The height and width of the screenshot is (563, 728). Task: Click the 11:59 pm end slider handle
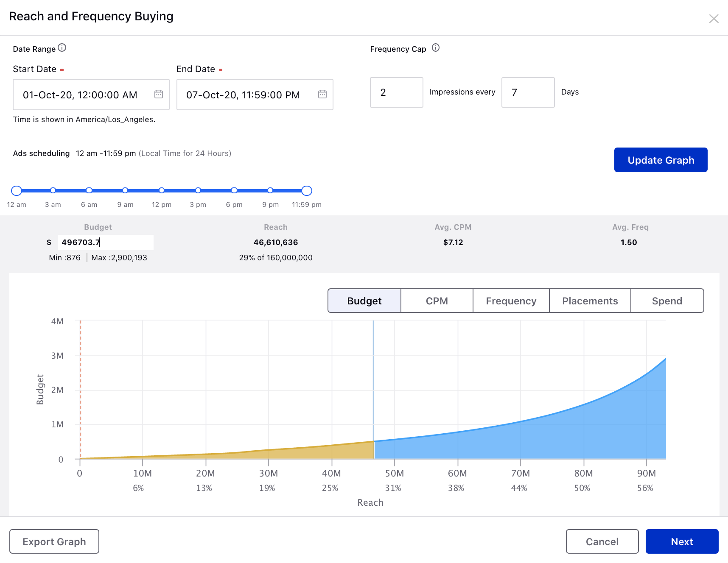tap(307, 191)
